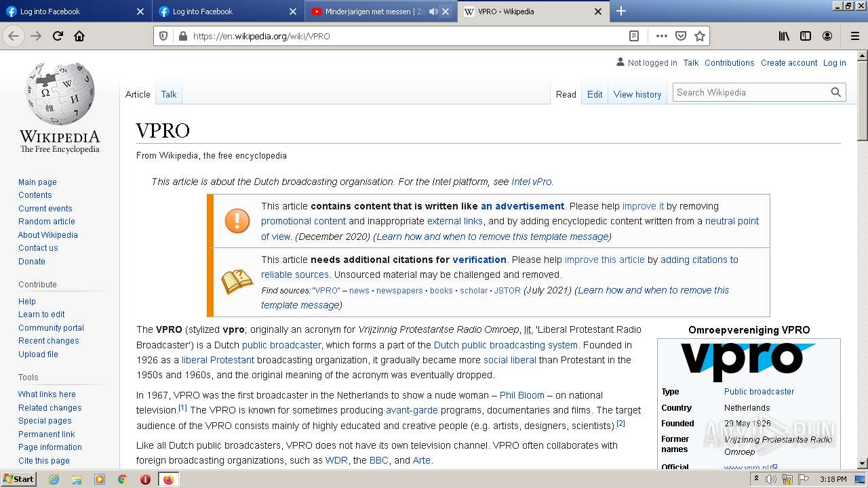Screen dimensions: 868x488
Task: Click the tray Action Center flag icon
Action: pyautogui.click(x=802, y=479)
